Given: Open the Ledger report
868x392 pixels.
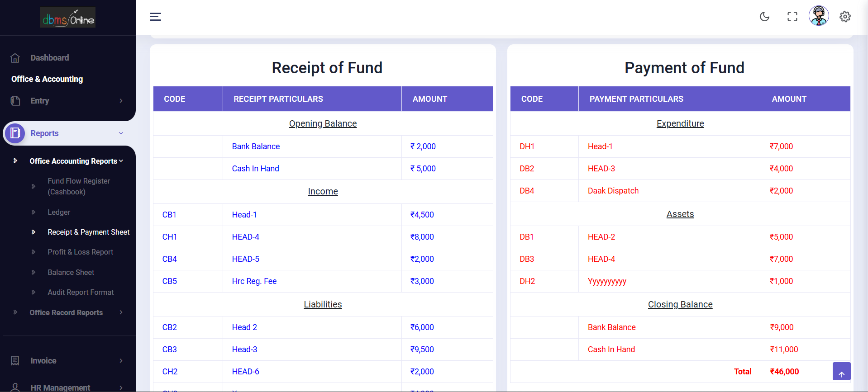Looking at the screenshot, I should click(x=59, y=212).
